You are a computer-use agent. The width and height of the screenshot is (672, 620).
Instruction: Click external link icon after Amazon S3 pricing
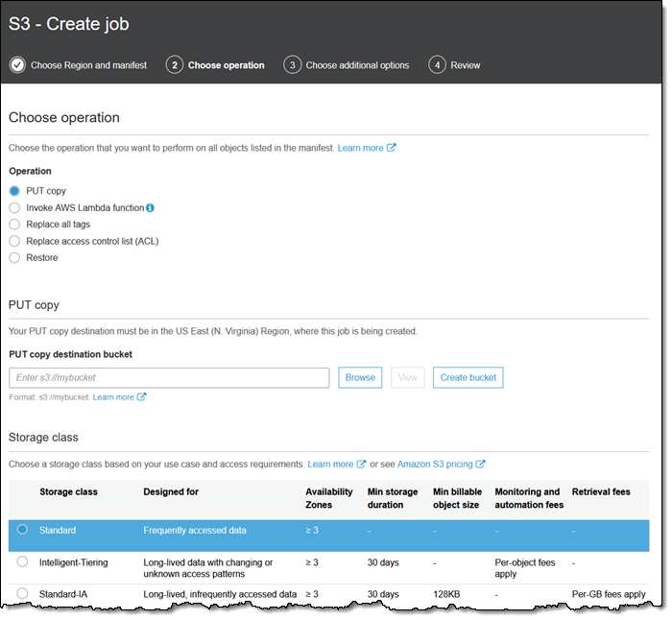(x=480, y=464)
